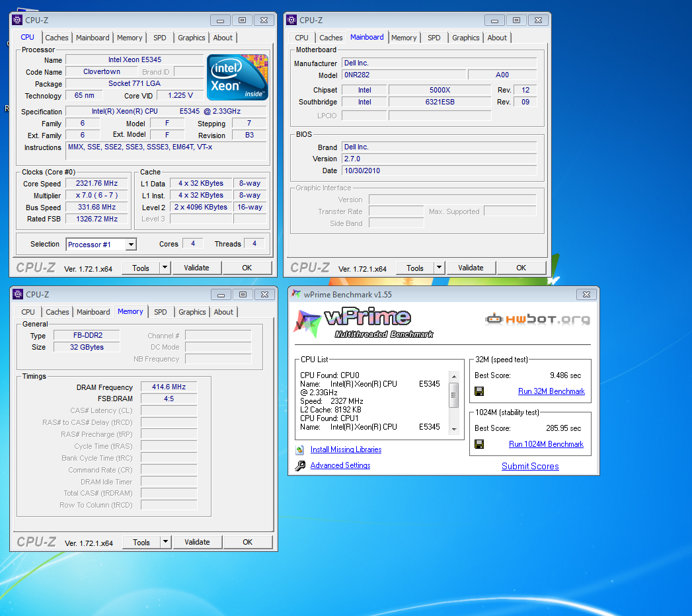The width and height of the screenshot is (692, 616).
Task: Click the 32M best score 9.486 sec
Action: [x=565, y=375]
